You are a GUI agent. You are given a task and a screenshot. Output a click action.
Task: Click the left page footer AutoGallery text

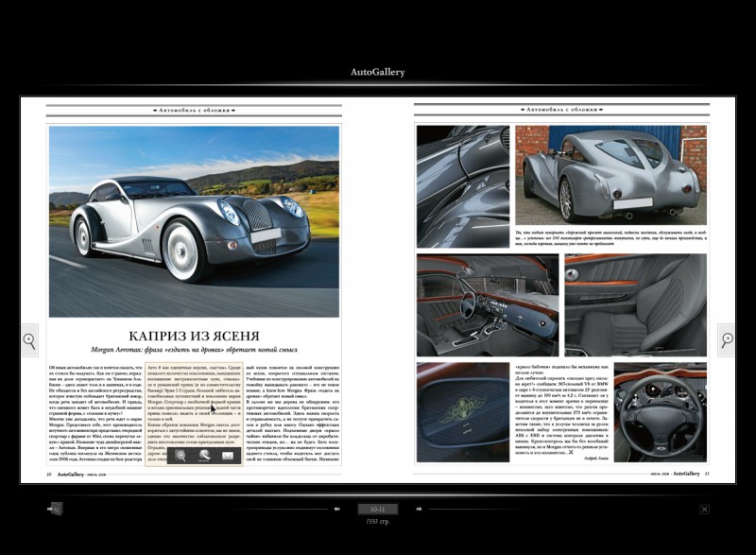tap(70, 475)
